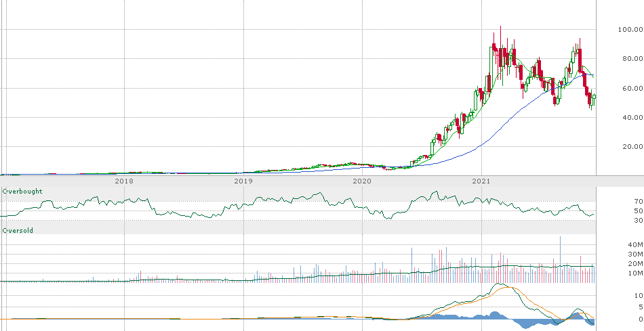Click the Oversold label in RSI panel
Screen dimensions: 644x331
pos(18,231)
